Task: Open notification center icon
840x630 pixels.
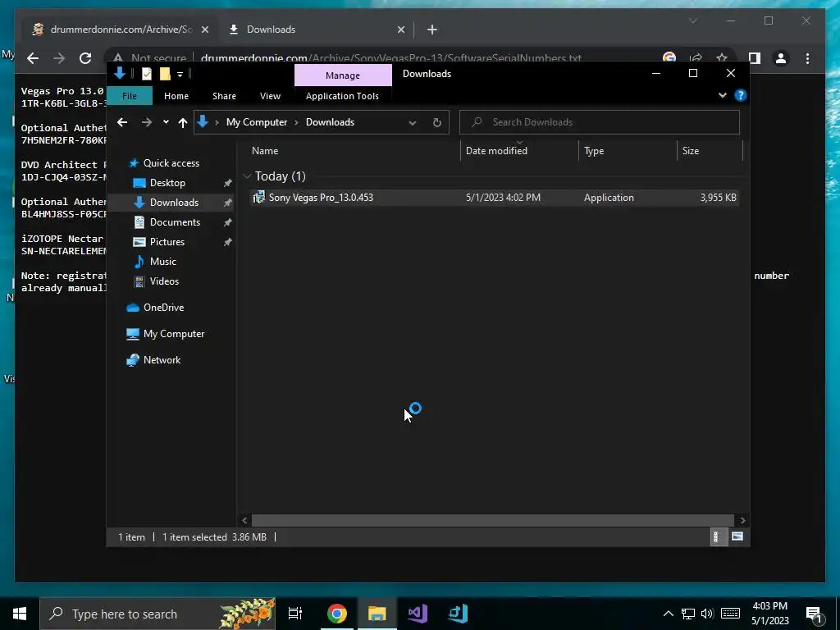Action: 815,614
